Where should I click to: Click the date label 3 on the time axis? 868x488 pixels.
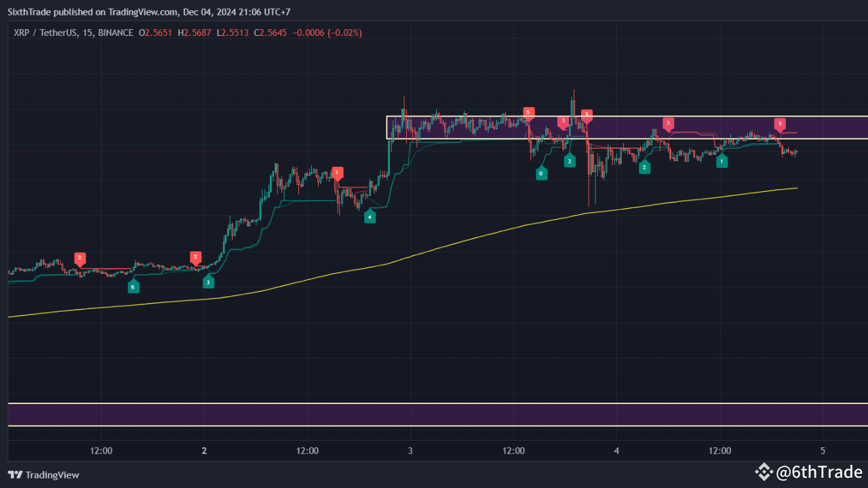(x=410, y=450)
